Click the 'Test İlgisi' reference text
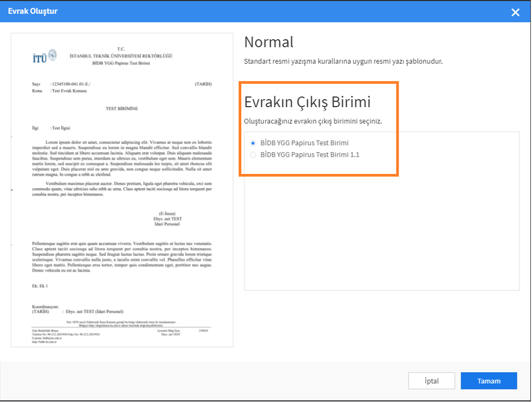532x402 pixels. [61, 128]
